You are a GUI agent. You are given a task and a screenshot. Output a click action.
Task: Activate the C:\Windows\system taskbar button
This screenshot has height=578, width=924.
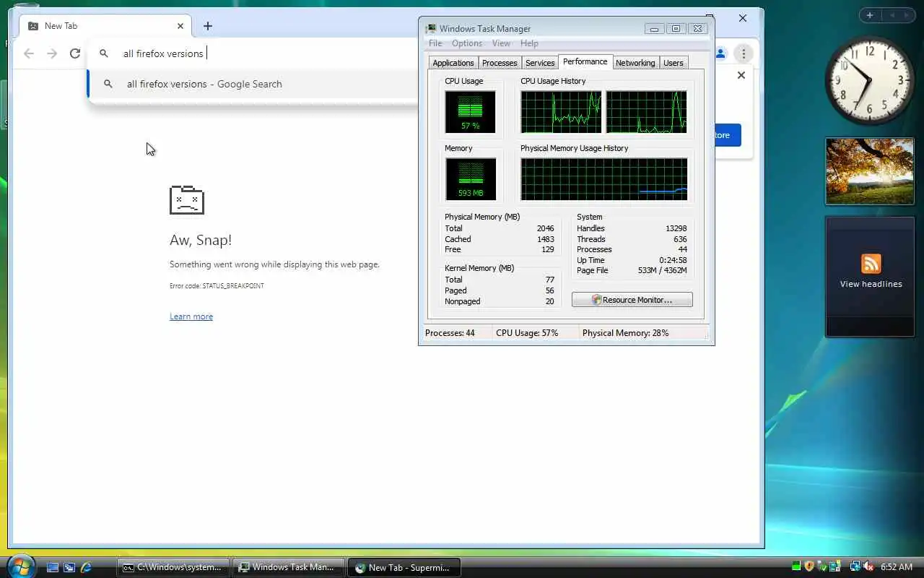coord(173,567)
